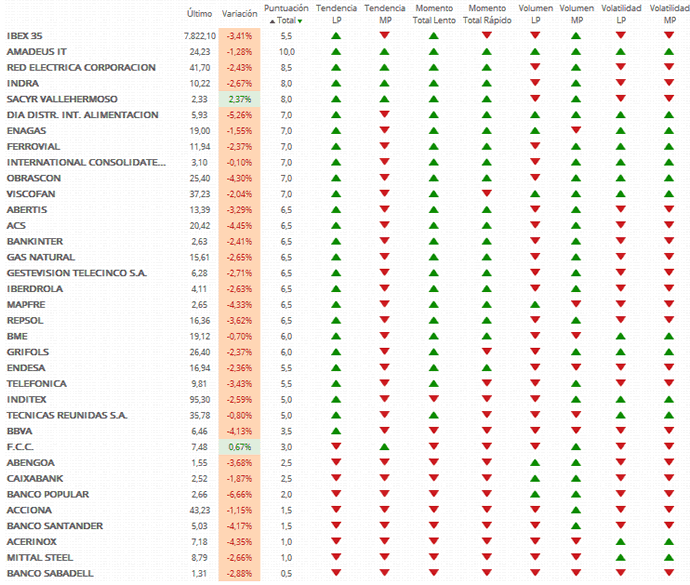This screenshot has height=585, width=690.
Task: Open the RED ELECTRICA CORPORACION row
Action: [x=81, y=68]
